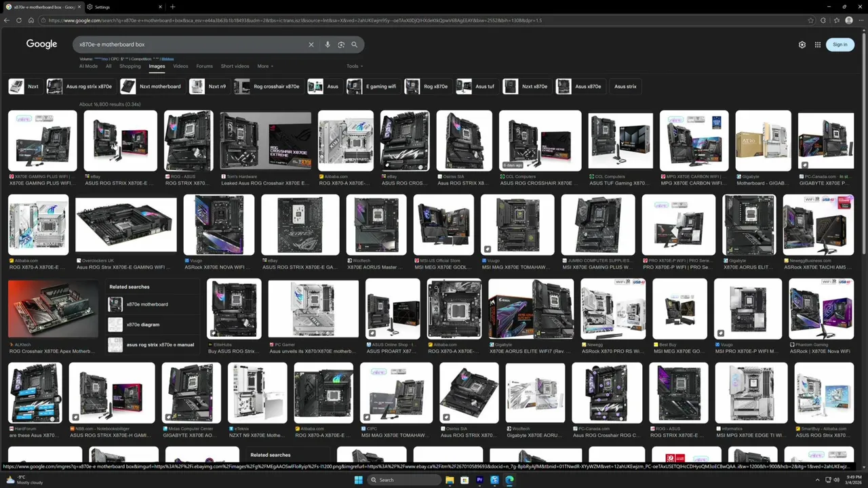Close the Settings browser tab
The image size is (868, 488).
[161, 7]
